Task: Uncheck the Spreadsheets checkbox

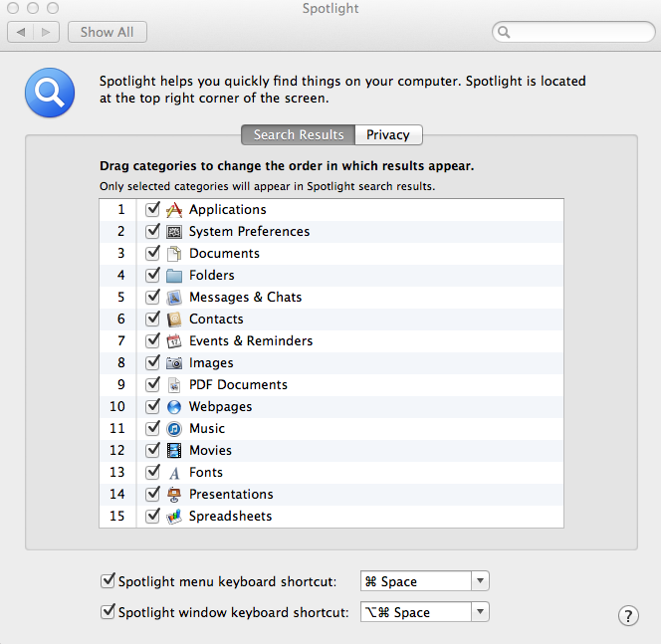Action: pos(152,516)
